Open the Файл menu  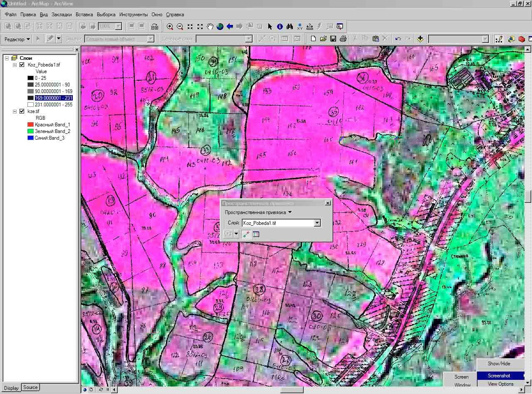coord(10,14)
